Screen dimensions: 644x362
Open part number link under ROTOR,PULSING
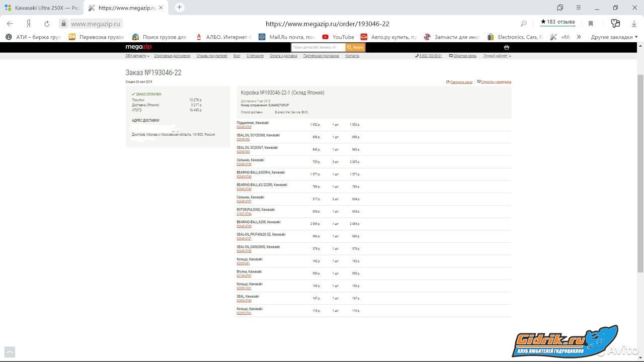pyautogui.click(x=244, y=214)
